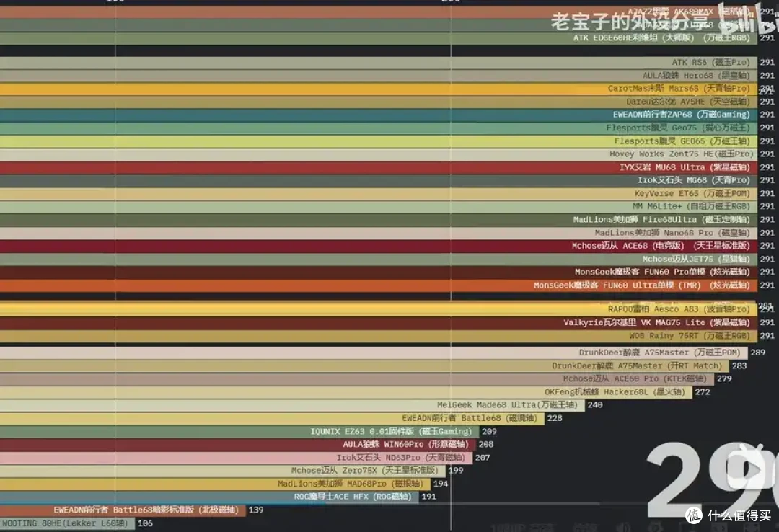
Task: Select the MonsGeek魔极客 FUN60 Ultra单模 label
Action: (x=642, y=285)
